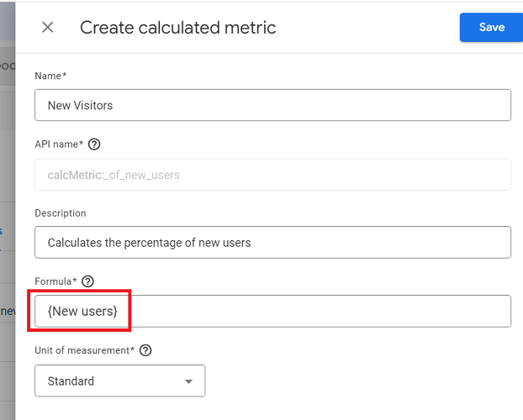Click the "Unit of measurement*" label
The height and width of the screenshot is (420, 523).
85,350
